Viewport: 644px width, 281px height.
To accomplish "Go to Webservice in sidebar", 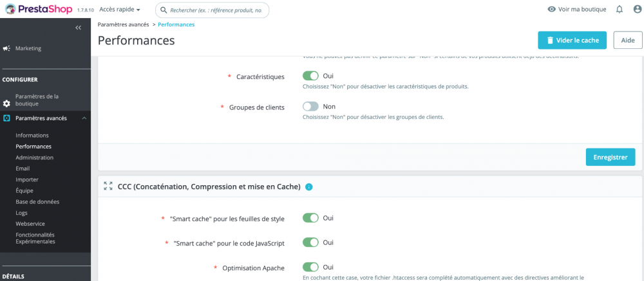I will pyautogui.click(x=31, y=223).
